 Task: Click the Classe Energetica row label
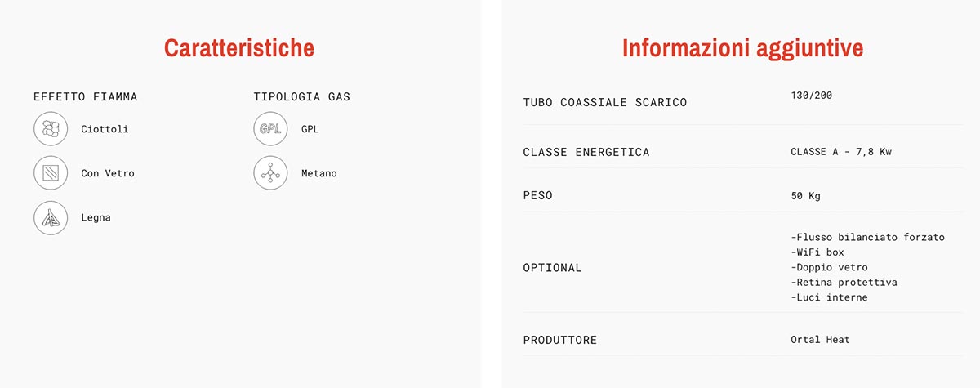click(x=586, y=153)
